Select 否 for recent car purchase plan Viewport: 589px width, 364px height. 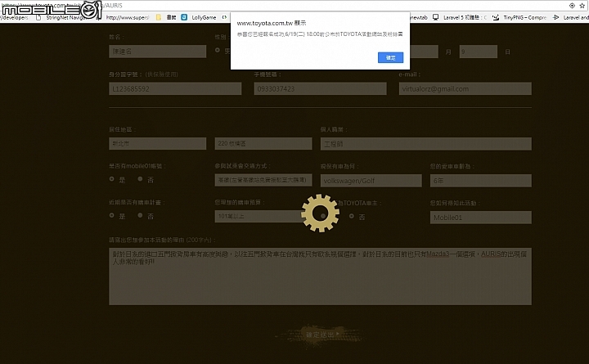tap(140, 215)
